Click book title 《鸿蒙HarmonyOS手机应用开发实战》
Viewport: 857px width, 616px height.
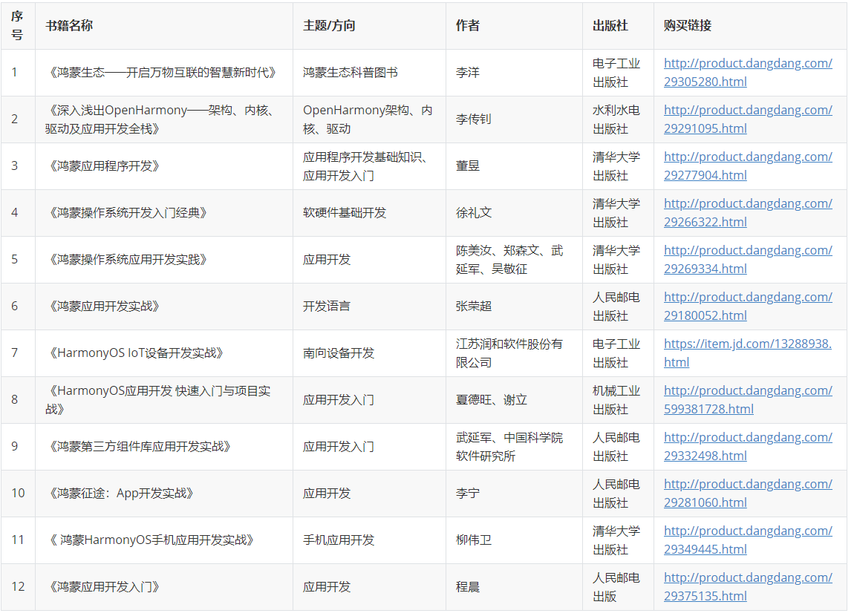click(x=150, y=540)
